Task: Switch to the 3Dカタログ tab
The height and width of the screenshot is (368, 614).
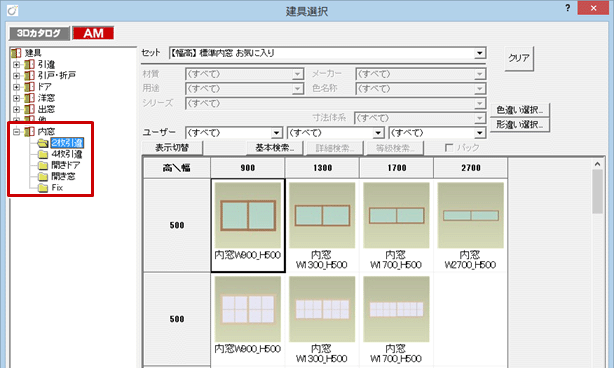Action: tap(39, 33)
